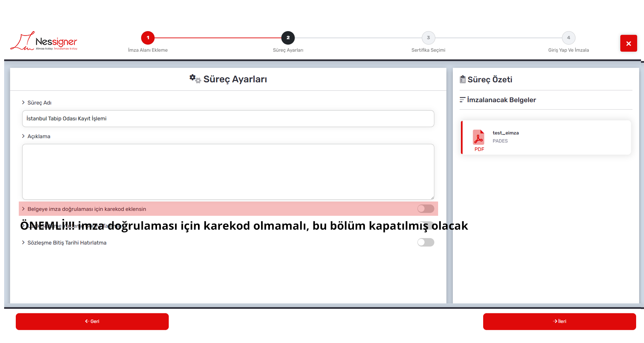Viewport: 644px width, 343px height.
Task: Close the signing wizard with red X
Action: [x=628, y=44]
